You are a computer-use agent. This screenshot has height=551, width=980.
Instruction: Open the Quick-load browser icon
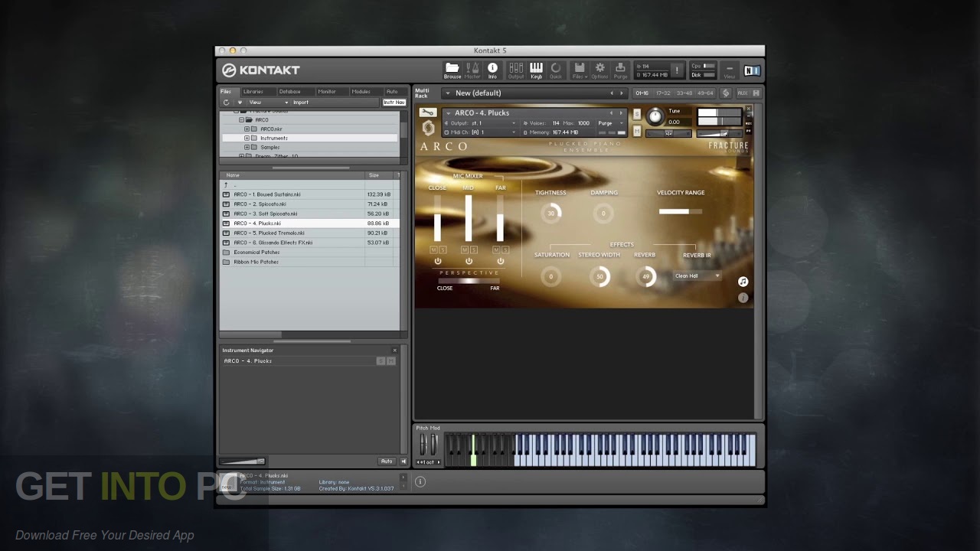556,70
